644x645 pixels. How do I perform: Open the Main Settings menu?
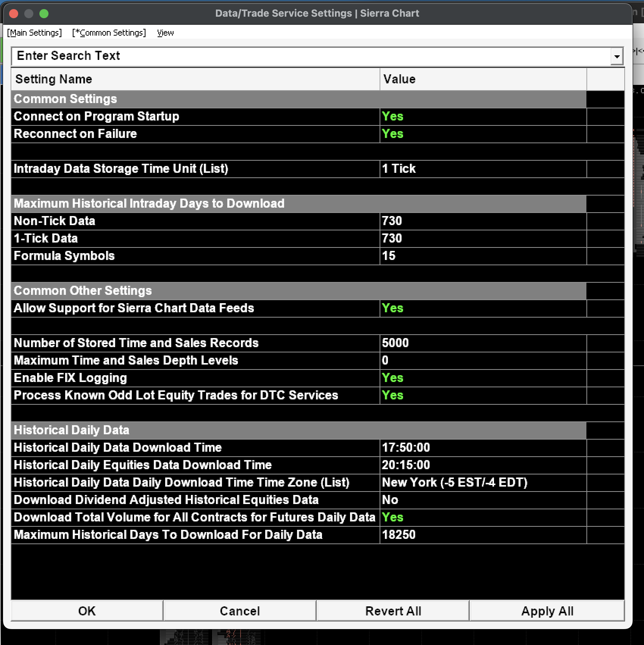coord(34,33)
